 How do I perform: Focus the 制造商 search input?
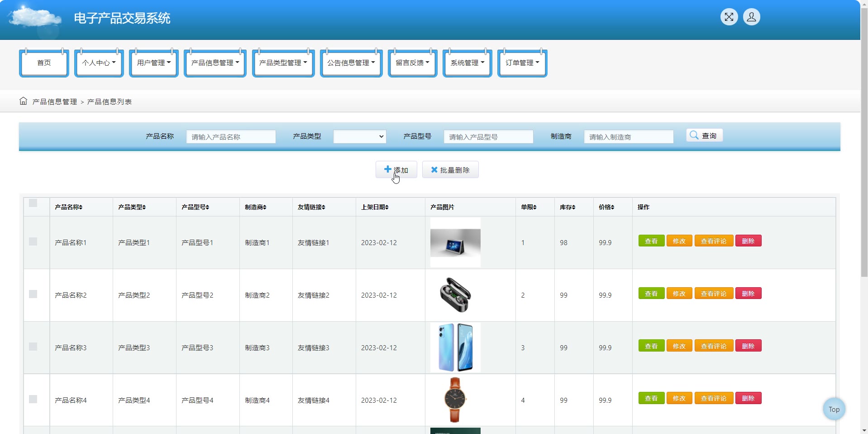pos(629,136)
